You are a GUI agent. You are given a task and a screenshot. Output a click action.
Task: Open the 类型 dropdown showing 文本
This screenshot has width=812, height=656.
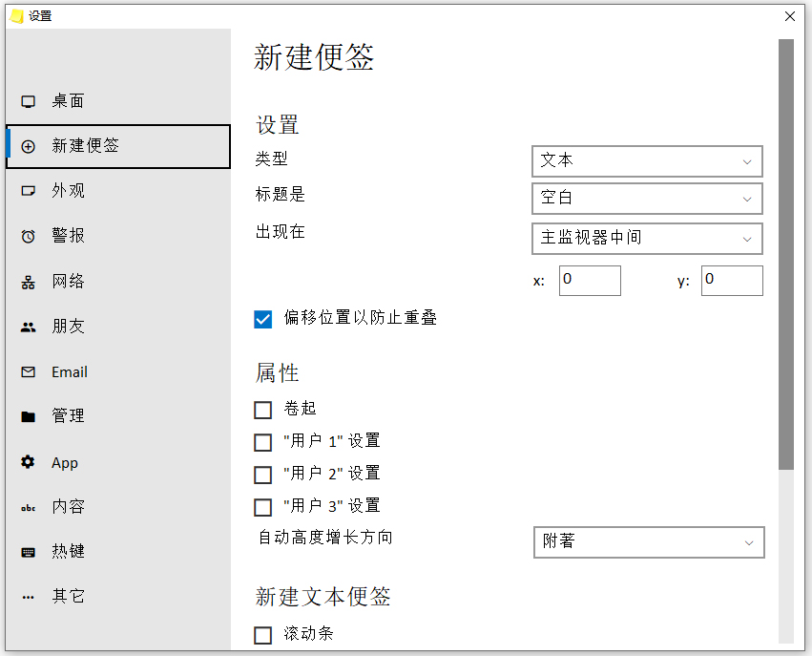click(x=647, y=160)
